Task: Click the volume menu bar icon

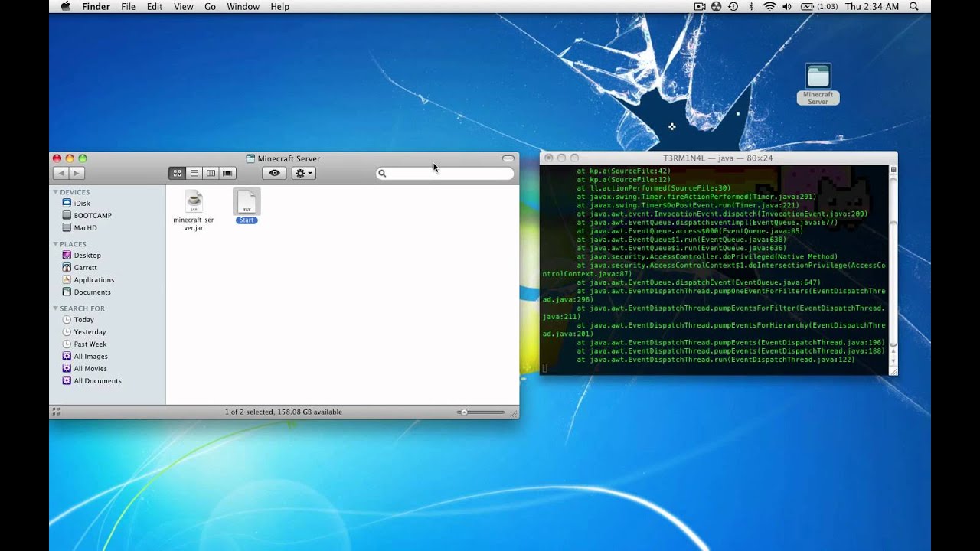Action: 789,6
